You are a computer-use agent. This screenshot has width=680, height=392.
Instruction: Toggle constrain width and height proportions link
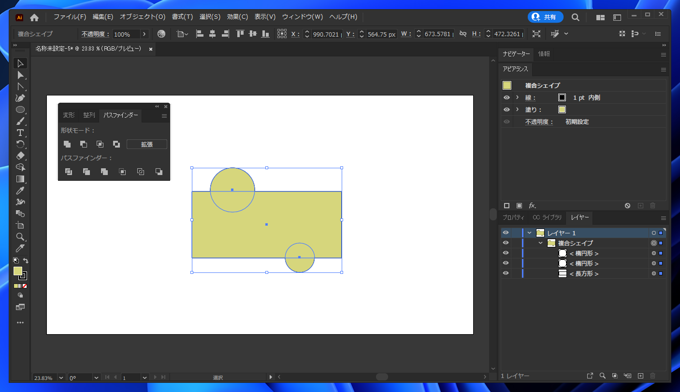(463, 34)
